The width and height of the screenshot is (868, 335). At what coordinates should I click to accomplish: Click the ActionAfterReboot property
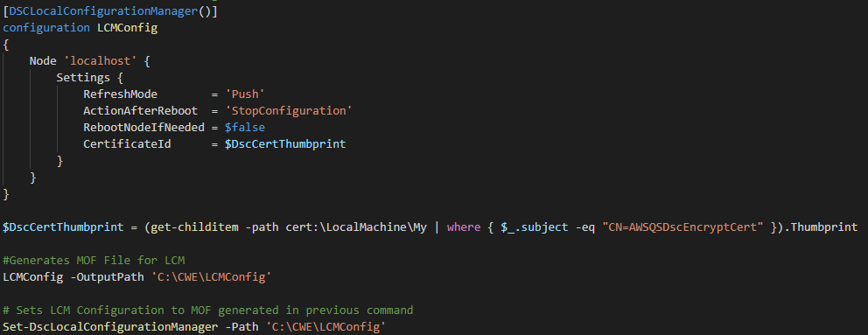coord(141,111)
